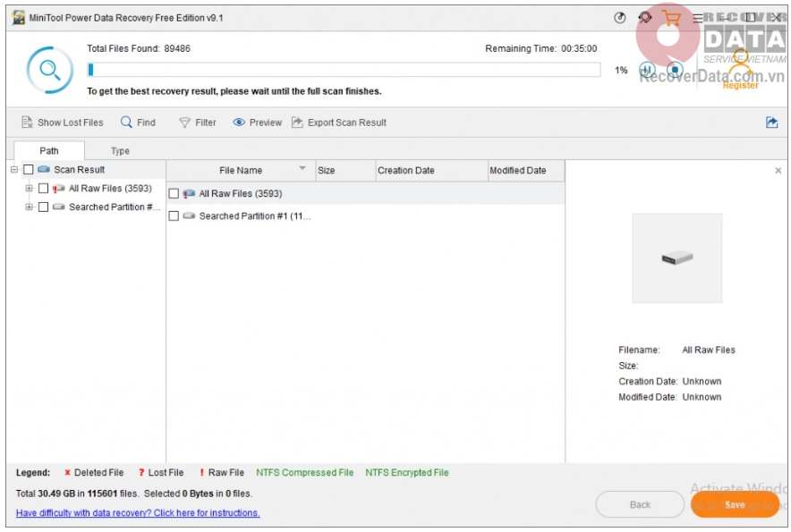This screenshot has height=532, width=791.
Task: Click Searched Partition #1 drive icon in list
Action: (189, 215)
